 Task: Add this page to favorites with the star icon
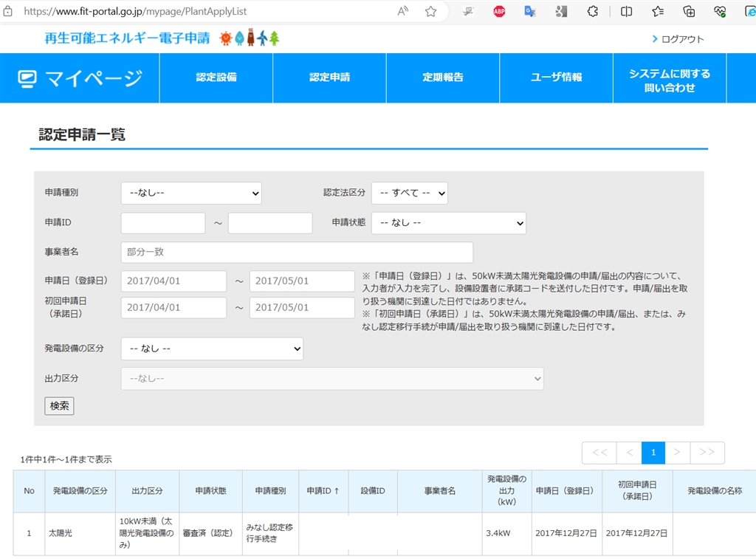click(431, 11)
